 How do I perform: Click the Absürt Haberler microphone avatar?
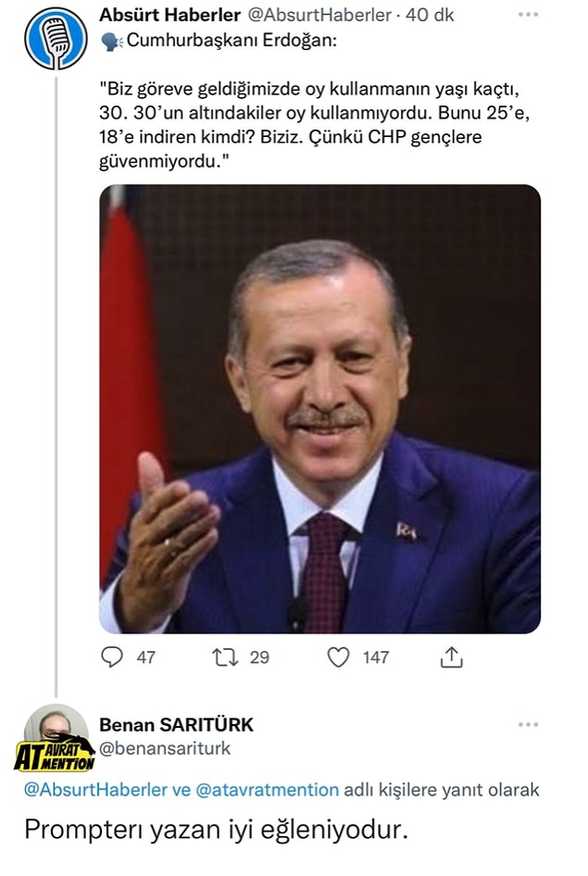click(x=56, y=38)
